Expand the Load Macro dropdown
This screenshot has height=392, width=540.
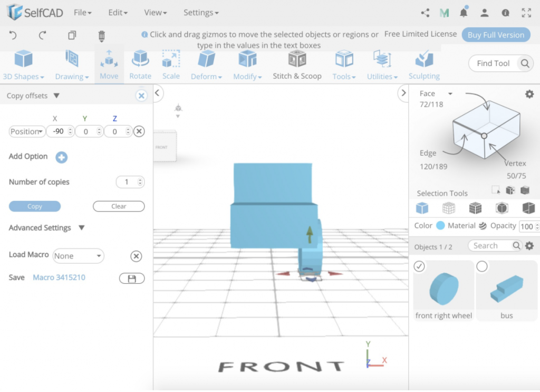78,256
